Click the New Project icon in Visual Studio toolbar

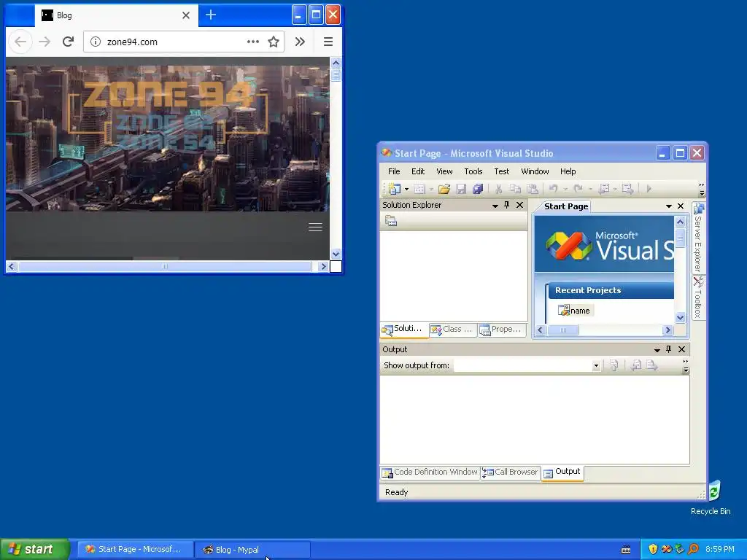[x=394, y=189]
